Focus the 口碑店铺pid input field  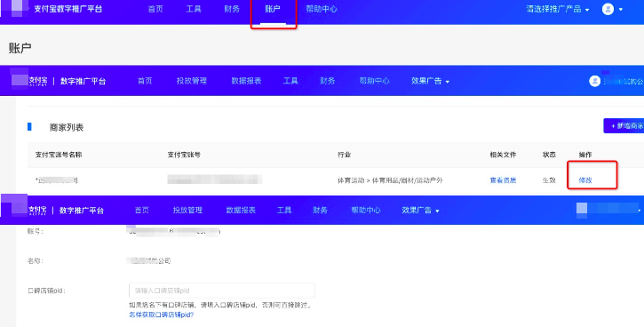[222, 291]
